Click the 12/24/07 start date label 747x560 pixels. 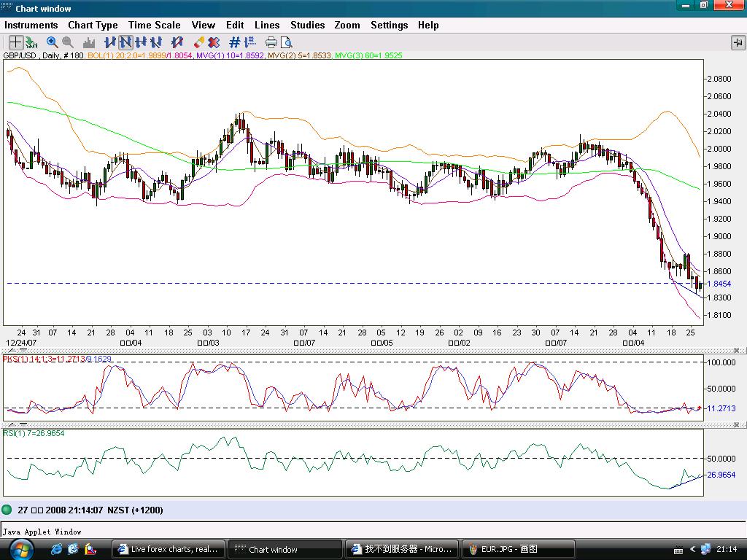point(21,343)
